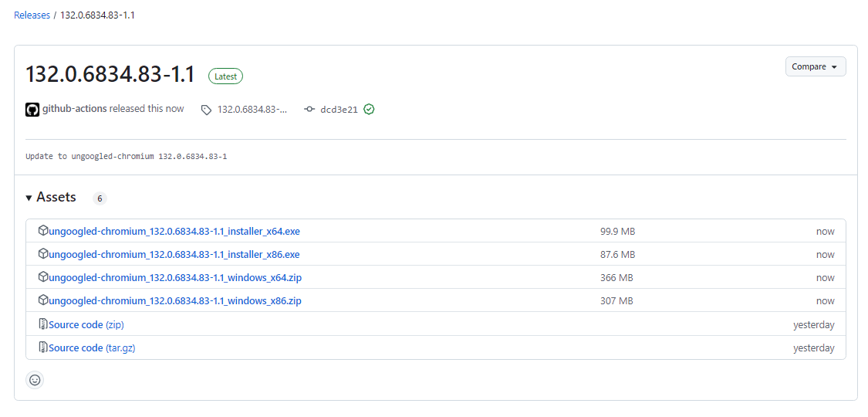
Task: Click the 87.6 MB size text
Action: [x=617, y=255]
